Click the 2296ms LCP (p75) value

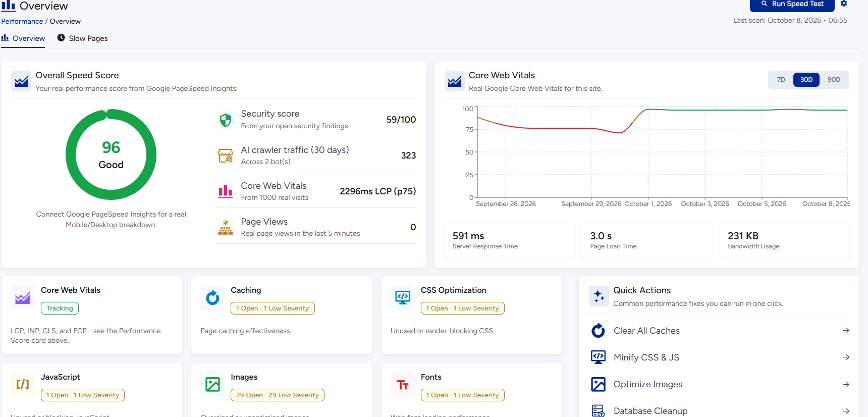tap(378, 191)
